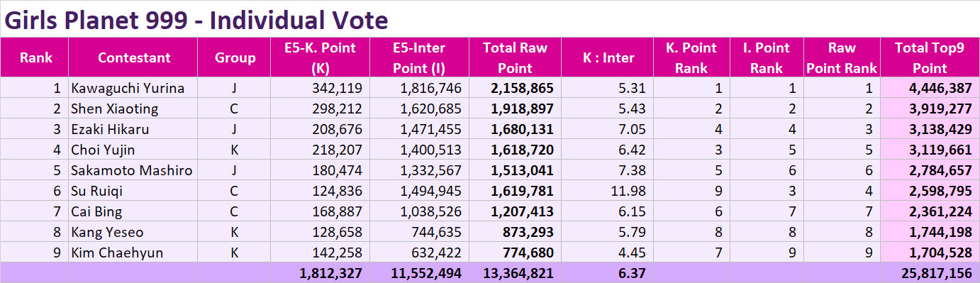This screenshot has width=980, height=283.
Task: Click the Shen Xiaoting contestant cell
Action: 134,109
